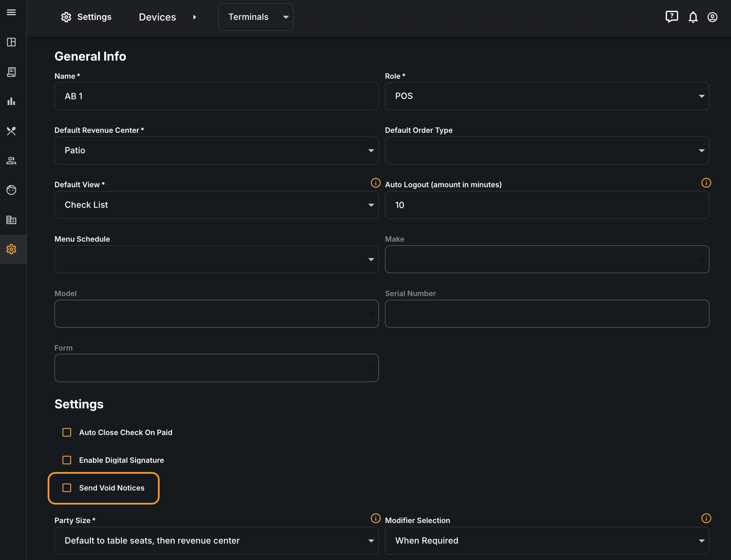The image size is (731, 560).
Task: Open the help chat question icon
Action: [672, 17]
